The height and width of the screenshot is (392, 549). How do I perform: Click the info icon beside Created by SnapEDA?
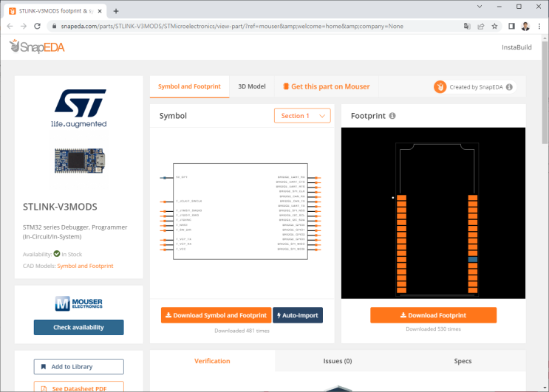(x=509, y=87)
